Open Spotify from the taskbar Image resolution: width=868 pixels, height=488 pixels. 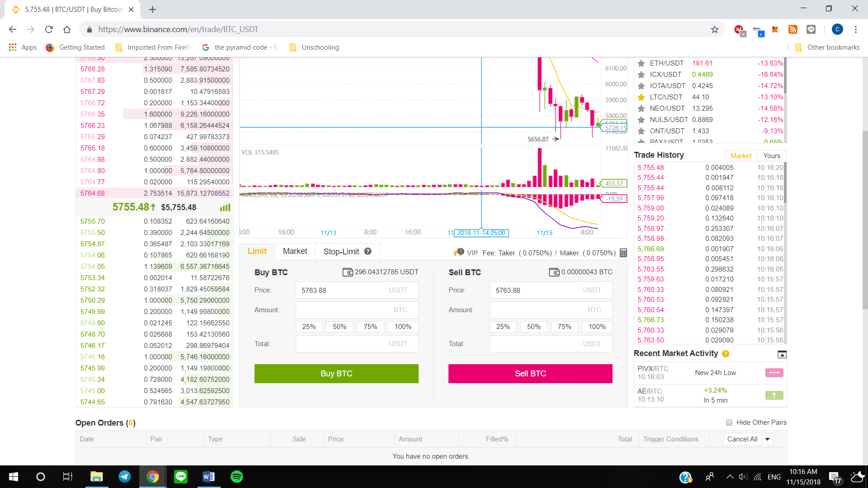236,477
